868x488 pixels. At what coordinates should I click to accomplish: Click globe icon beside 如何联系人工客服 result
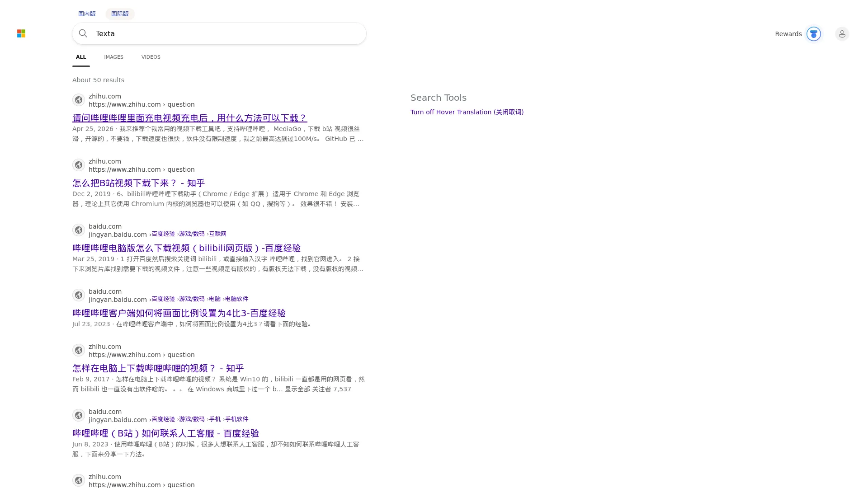click(79, 415)
